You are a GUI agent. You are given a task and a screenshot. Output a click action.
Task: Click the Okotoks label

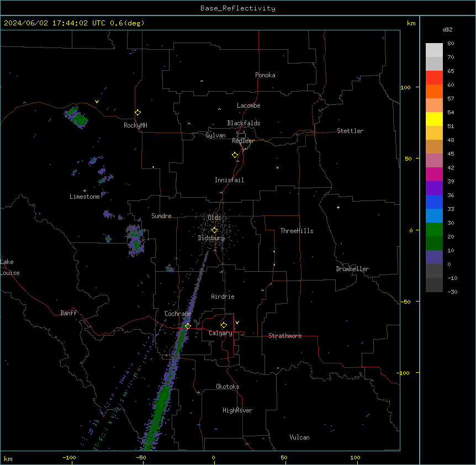click(228, 387)
